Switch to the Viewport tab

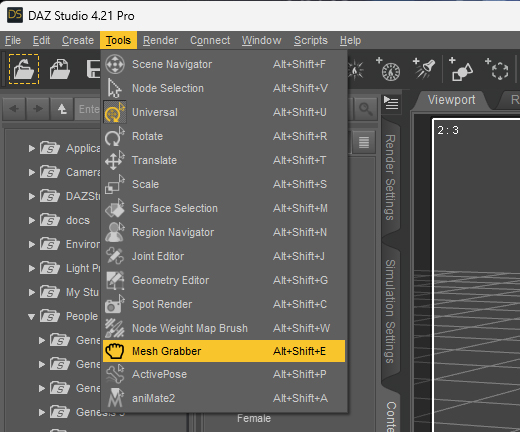point(451,100)
